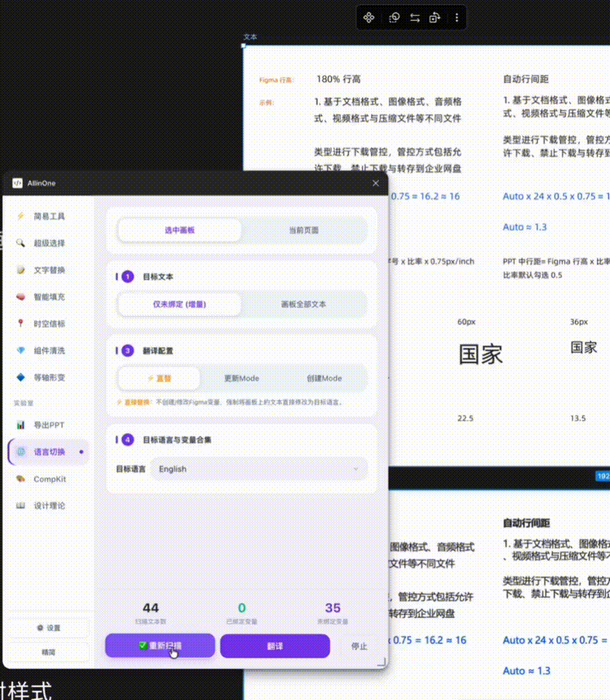Viewport: 610px width, 700px height.
Task: Click the 翻译配置 step 3 heading
Action: coord(158,351)
